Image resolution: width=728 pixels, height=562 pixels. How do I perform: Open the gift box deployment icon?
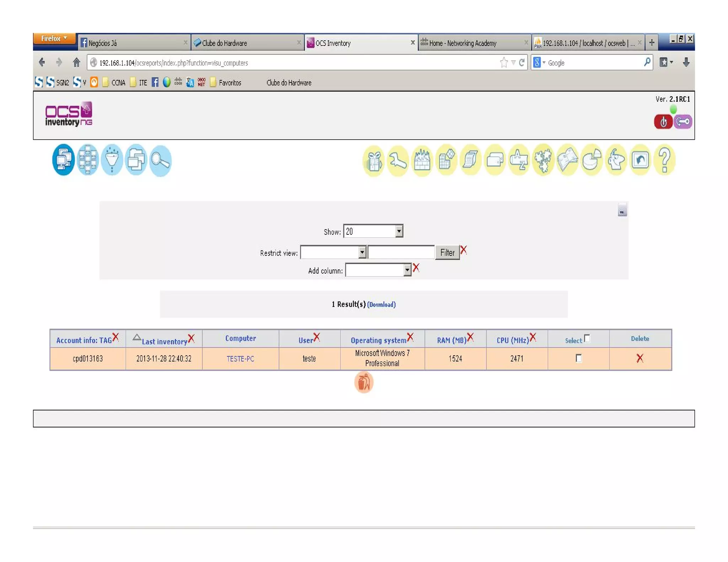point(374,161)
